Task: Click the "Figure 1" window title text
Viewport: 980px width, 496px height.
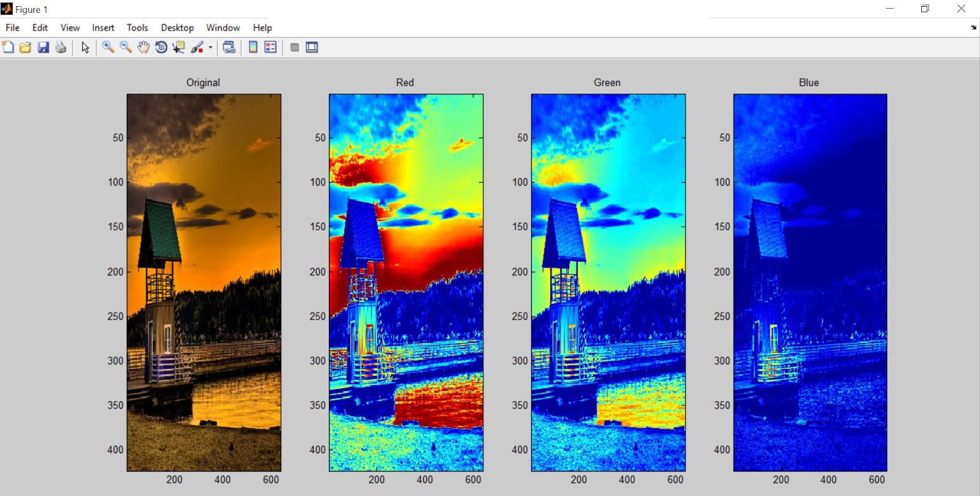Action: (31, 9)
